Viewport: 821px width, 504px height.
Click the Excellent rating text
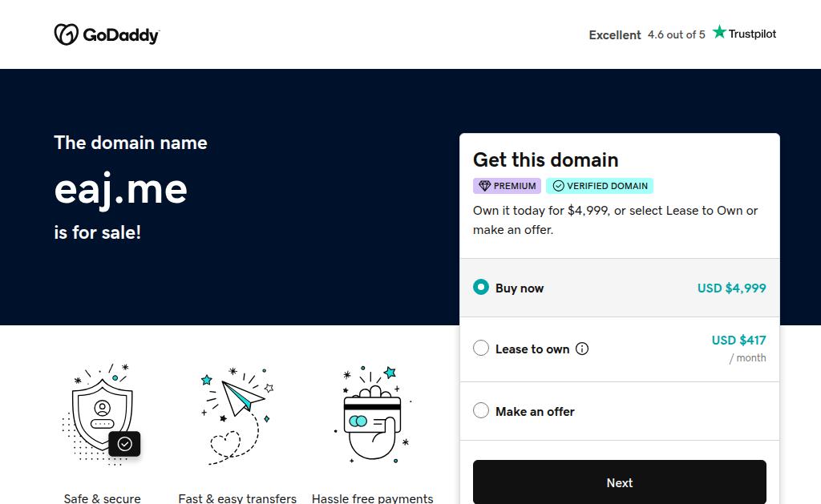pos(615,35)
